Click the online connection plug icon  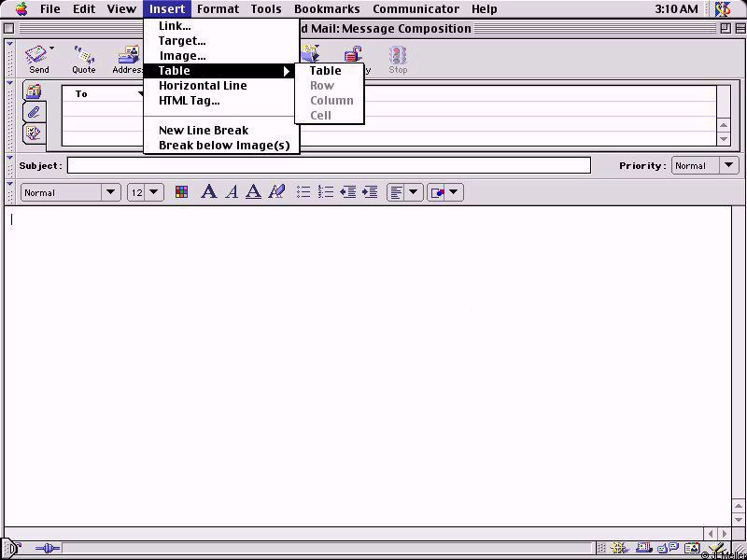48,549
